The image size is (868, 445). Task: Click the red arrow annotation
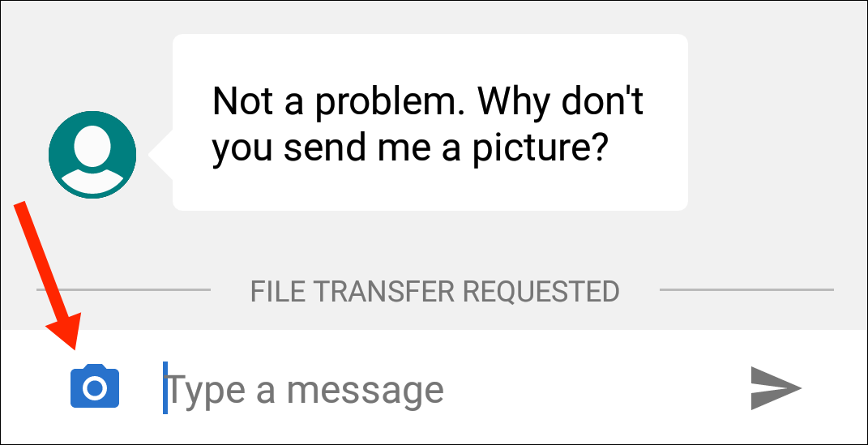[49, 276]
